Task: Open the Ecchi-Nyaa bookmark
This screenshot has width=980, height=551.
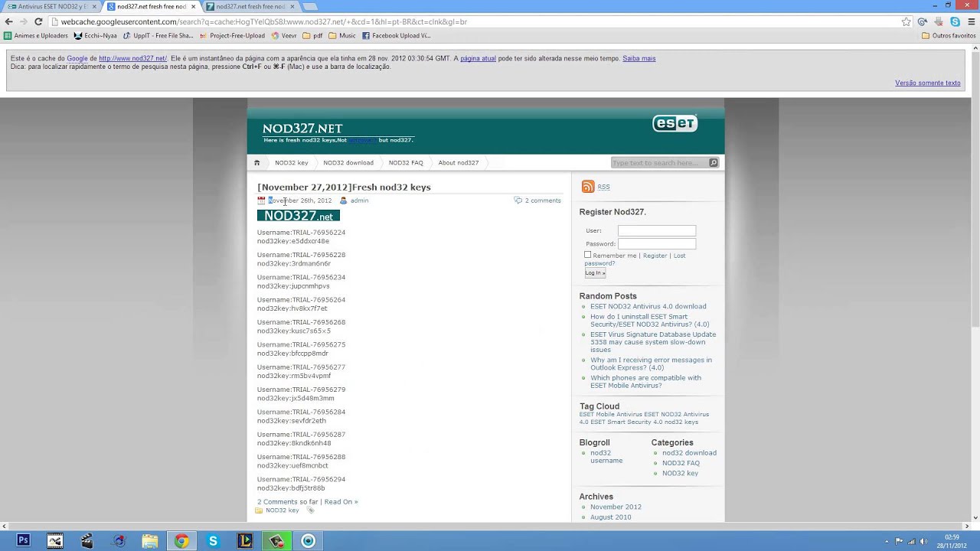Action: [96, 35]
